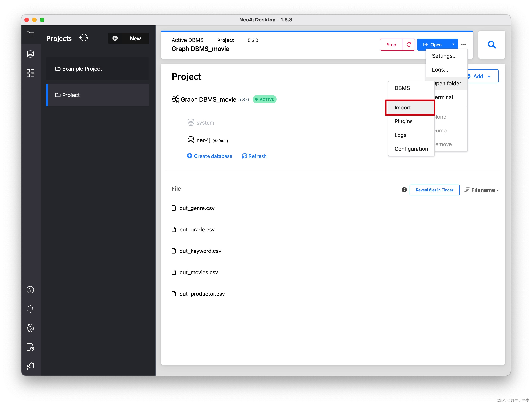Click the Help question mark icon
532x404 pixels.
click(30, 290)
